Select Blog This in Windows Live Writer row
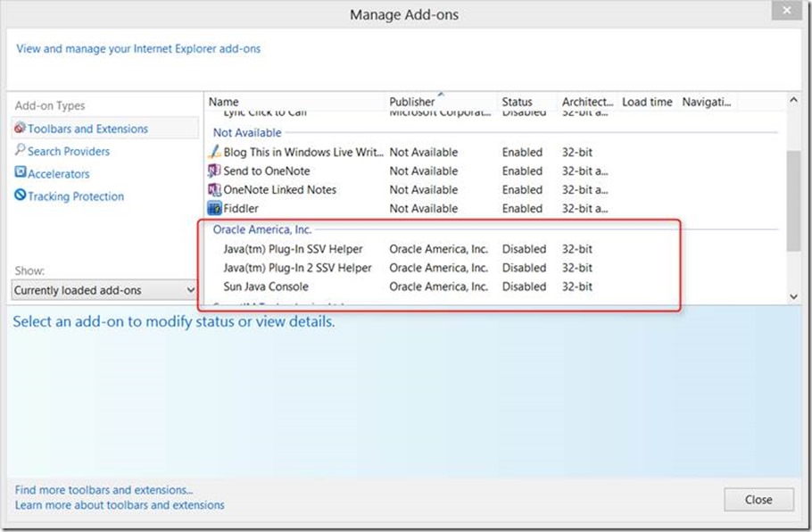 (x=492, y=153)
